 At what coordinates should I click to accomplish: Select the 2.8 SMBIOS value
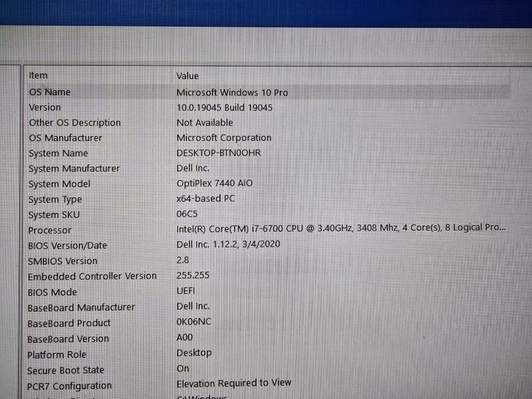(x=182, y=260)
